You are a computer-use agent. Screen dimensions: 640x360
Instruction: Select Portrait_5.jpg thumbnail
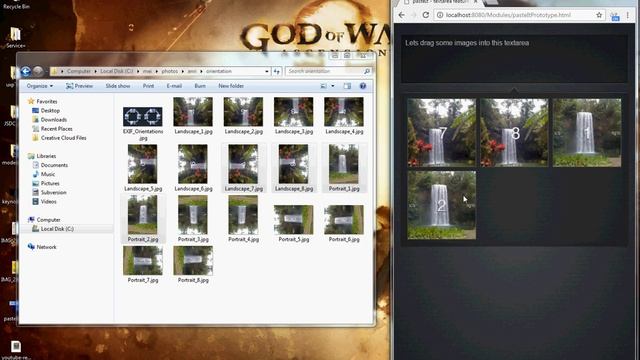pos(293,220)
